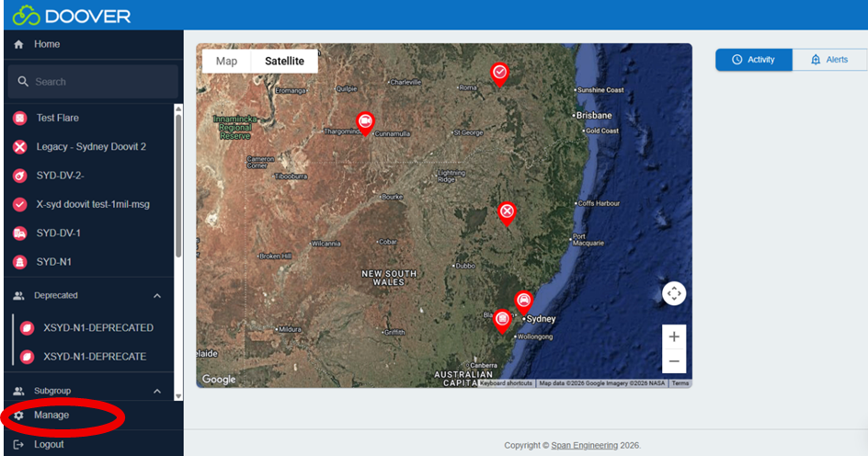Zoom in the map with plus button
868x456 pixels.
coord(674,336)
